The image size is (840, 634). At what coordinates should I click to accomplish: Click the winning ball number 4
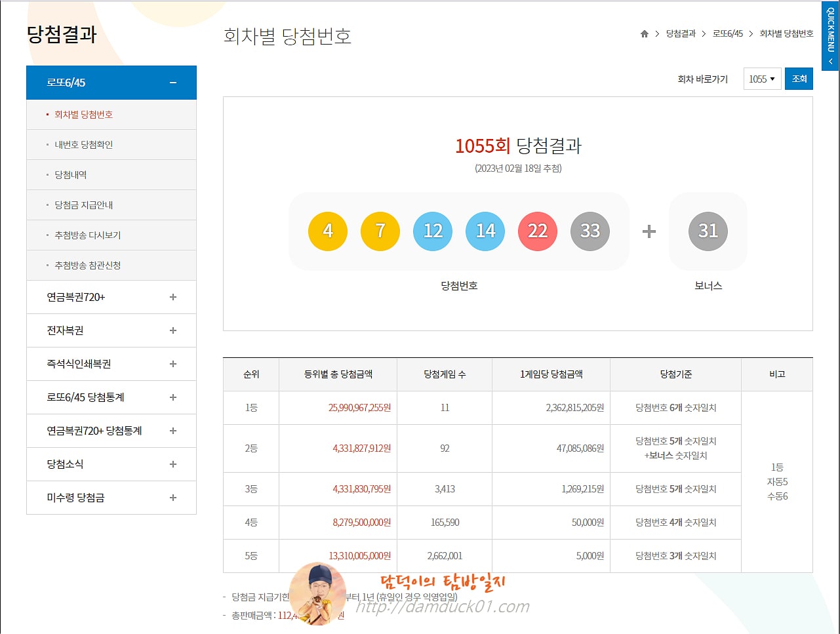328,231
